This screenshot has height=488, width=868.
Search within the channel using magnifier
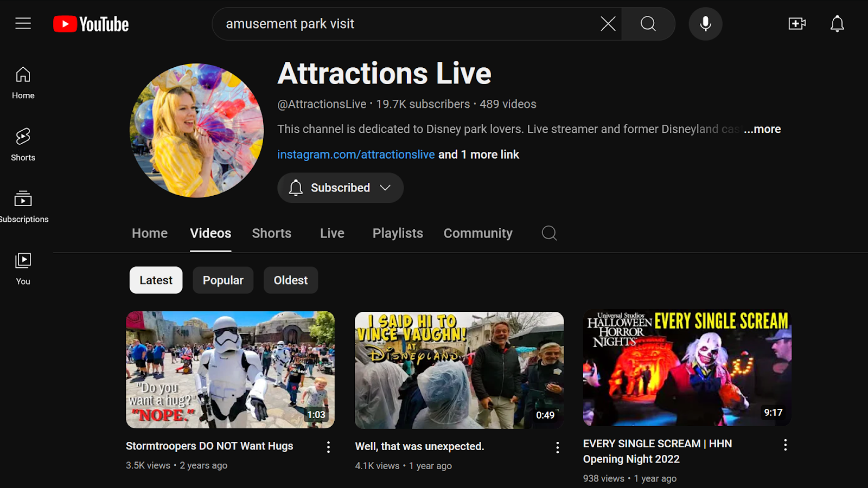tap(549, 233)
